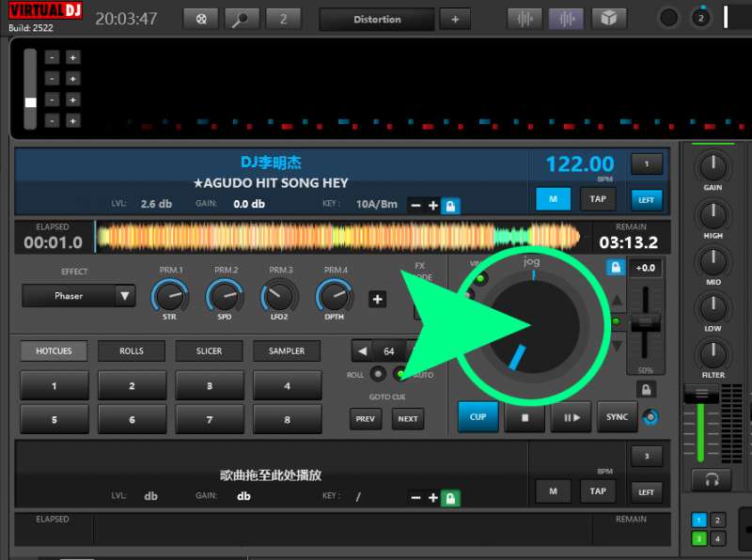Click the 2 button next to the magnifier
Image resolution: width=752 pixels, height=560 pixels.
coord(284,19)
